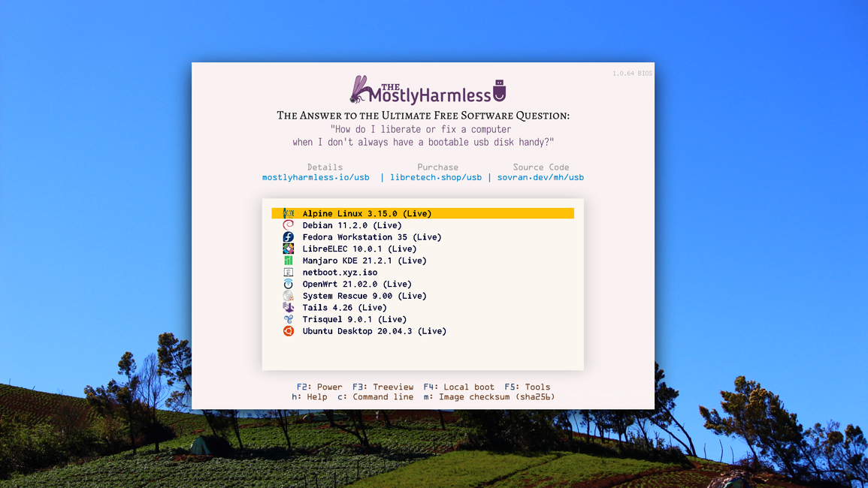The image size is (868, 488).
Task: Click the c: Command line option
Action: 375,396
